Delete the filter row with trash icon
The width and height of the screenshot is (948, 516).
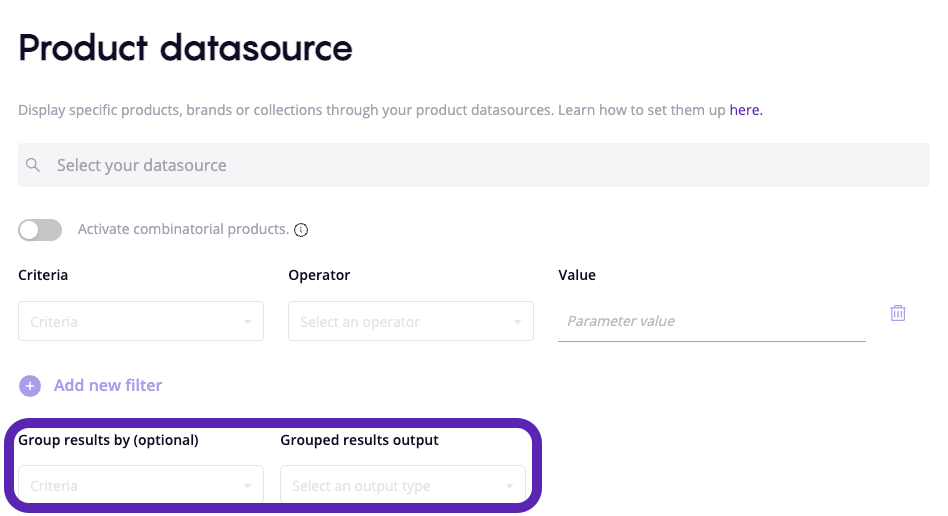898,313
